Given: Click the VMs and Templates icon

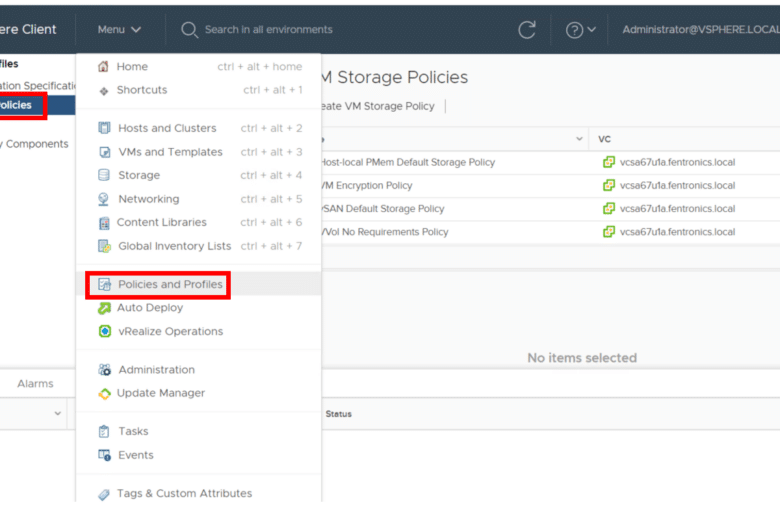Looking at the screenshot, I should (104, 152).
